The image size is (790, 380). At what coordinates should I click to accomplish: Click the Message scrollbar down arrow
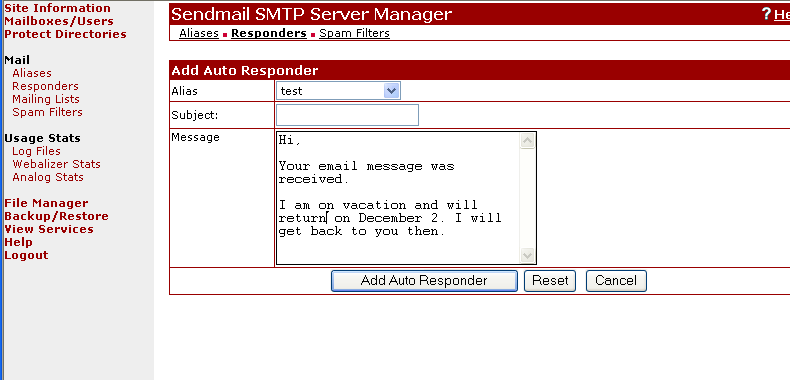[x=528, y=256]
